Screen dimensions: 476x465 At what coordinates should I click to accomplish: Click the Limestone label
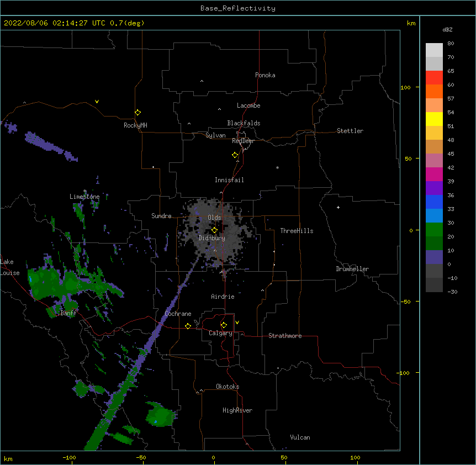click(x=84, y=197)
